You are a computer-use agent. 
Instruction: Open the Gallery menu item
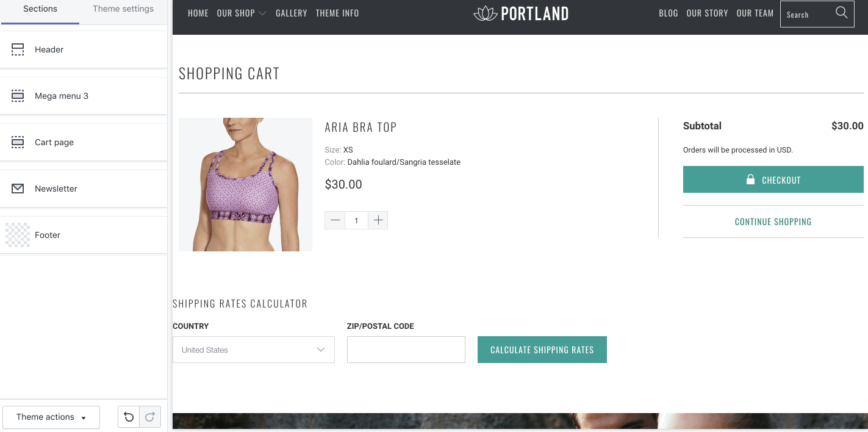[x=291, y=13]
